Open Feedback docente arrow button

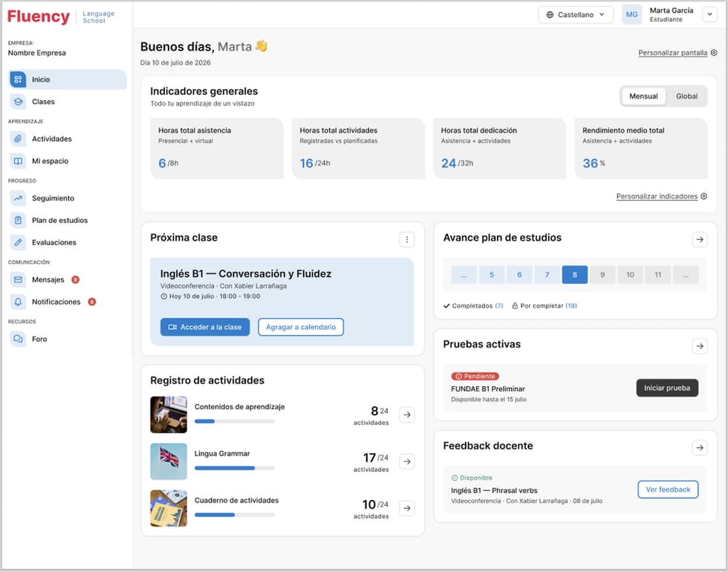(x=700, y=447)
